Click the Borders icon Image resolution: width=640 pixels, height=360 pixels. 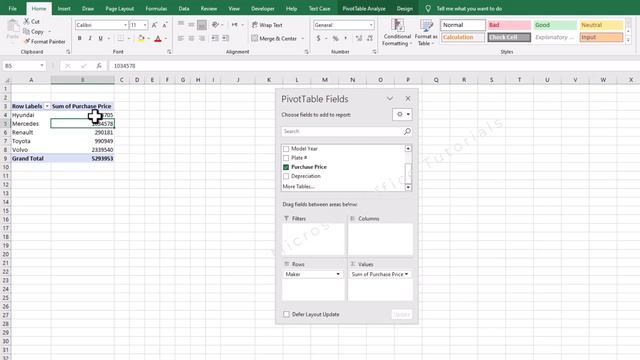[x=120, y=38]
